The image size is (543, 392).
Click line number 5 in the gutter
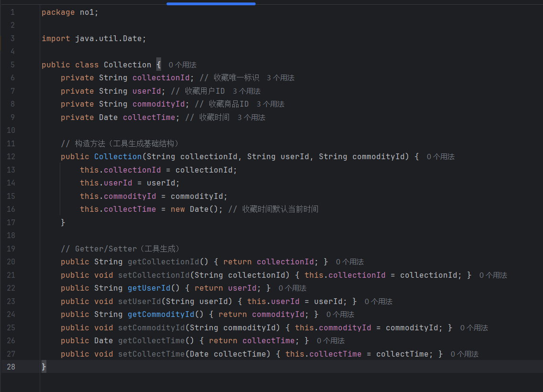point(12,65)
